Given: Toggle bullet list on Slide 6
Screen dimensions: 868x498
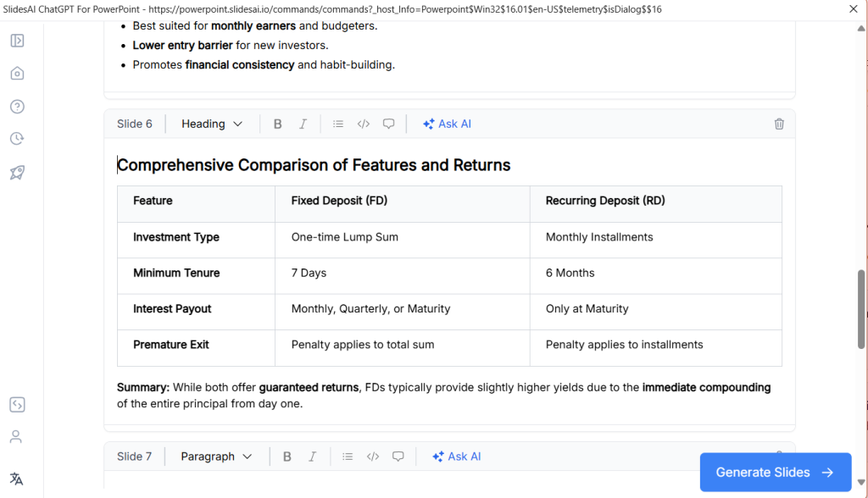Looking at the screenshot, I should (338, 124).
